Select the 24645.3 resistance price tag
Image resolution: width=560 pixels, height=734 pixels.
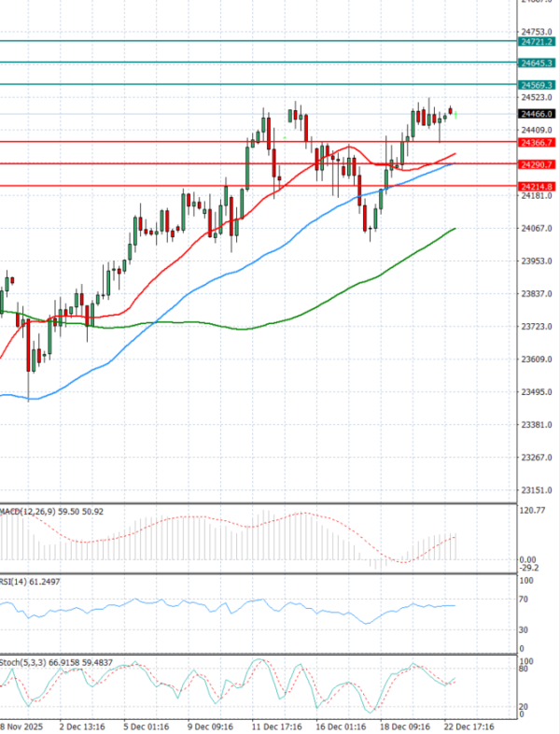[538, 63]
